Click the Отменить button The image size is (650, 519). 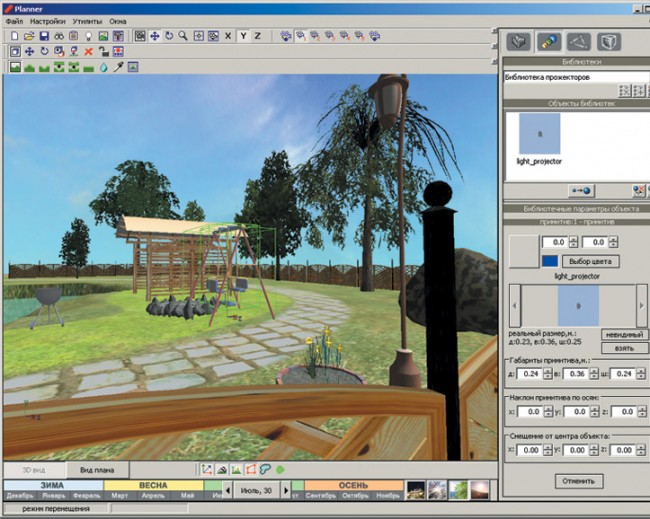[x=579, y=481]
